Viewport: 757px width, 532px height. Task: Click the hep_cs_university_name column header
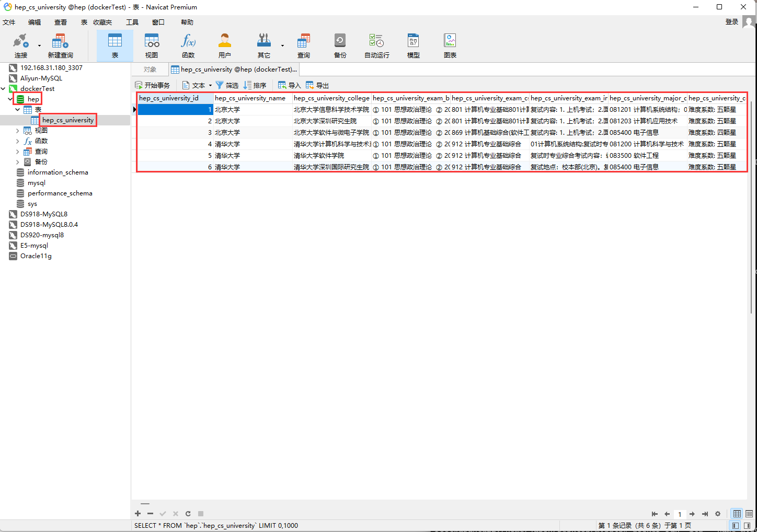click(250, 98)
